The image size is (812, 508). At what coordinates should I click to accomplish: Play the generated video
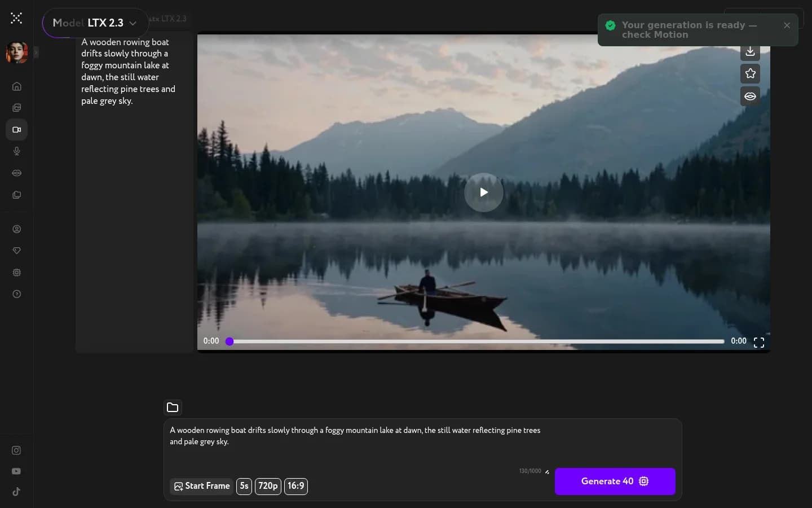(483, 192)
